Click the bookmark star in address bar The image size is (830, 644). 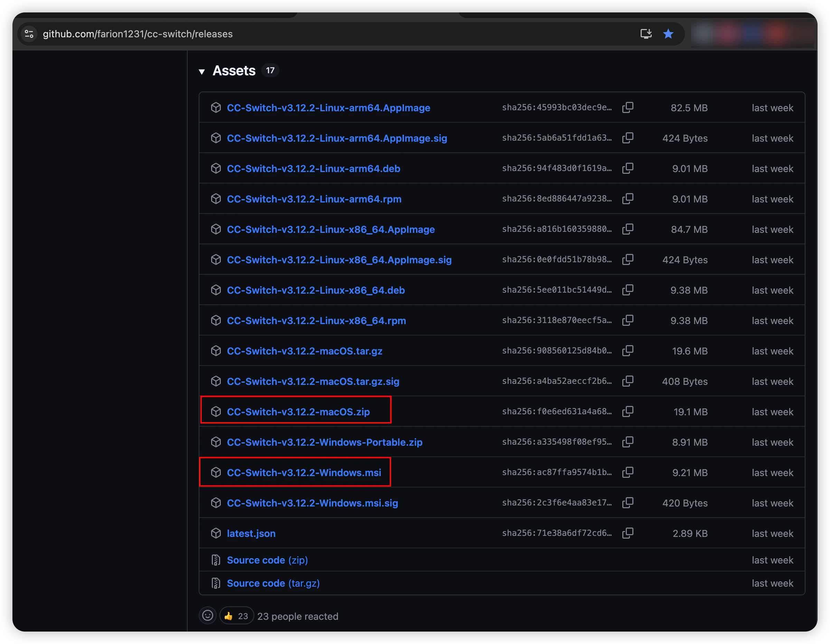point(668,34)
